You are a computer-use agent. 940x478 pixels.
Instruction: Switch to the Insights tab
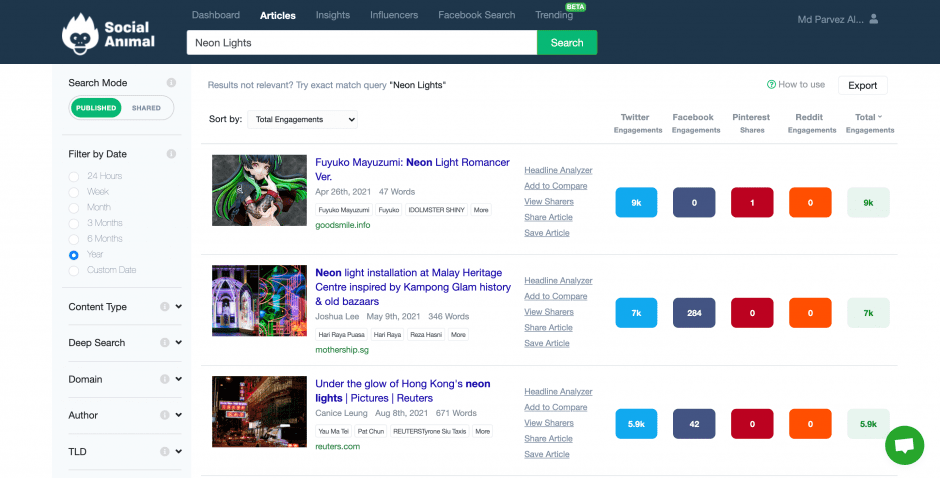coord(333,15)
